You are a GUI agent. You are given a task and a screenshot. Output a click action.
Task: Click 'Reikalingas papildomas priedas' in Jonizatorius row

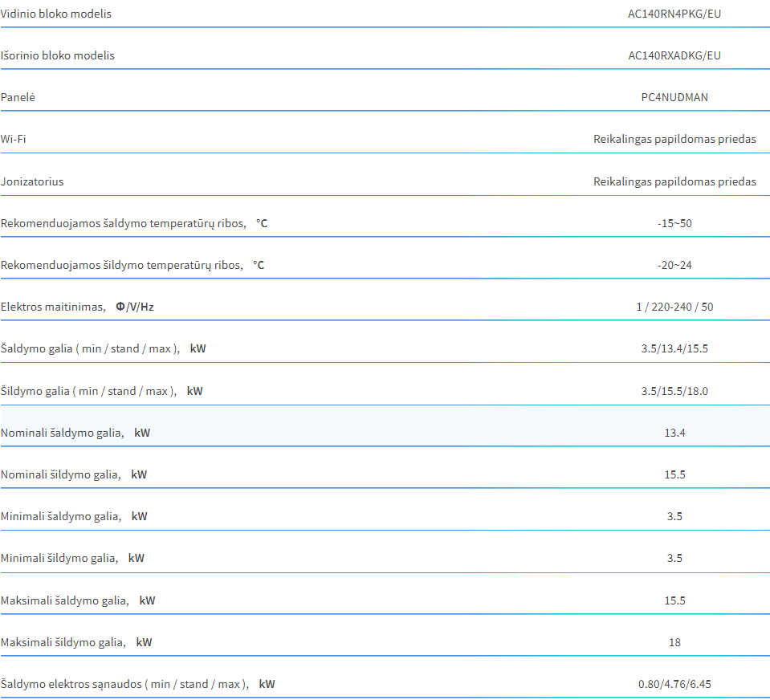tap(674, 181)
